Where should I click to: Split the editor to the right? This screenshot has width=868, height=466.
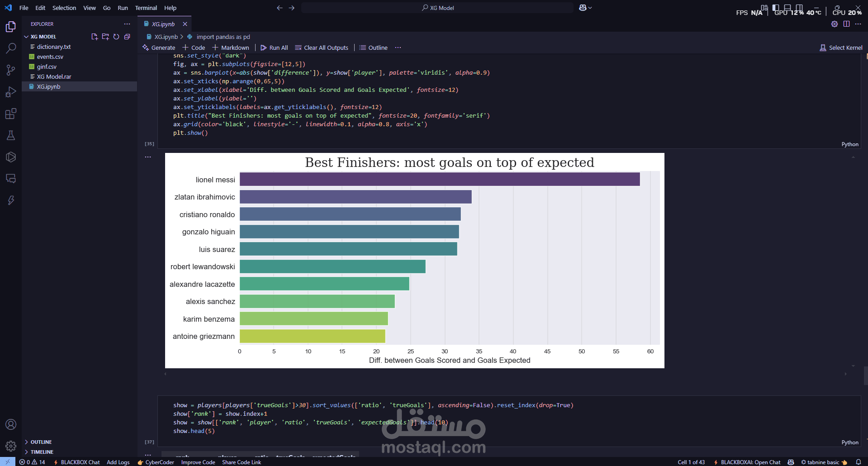click(846, 24)
